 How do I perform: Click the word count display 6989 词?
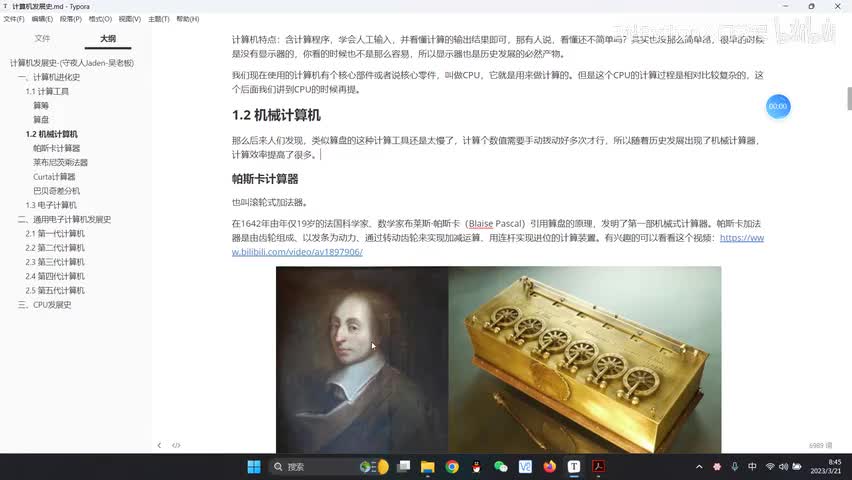[x=820, y=445]
